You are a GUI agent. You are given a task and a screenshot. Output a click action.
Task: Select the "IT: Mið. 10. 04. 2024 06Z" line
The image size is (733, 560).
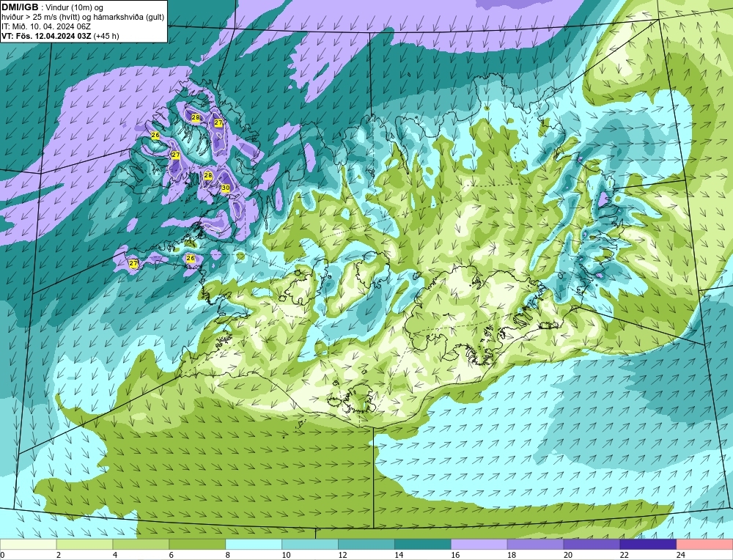pos(46,26)
